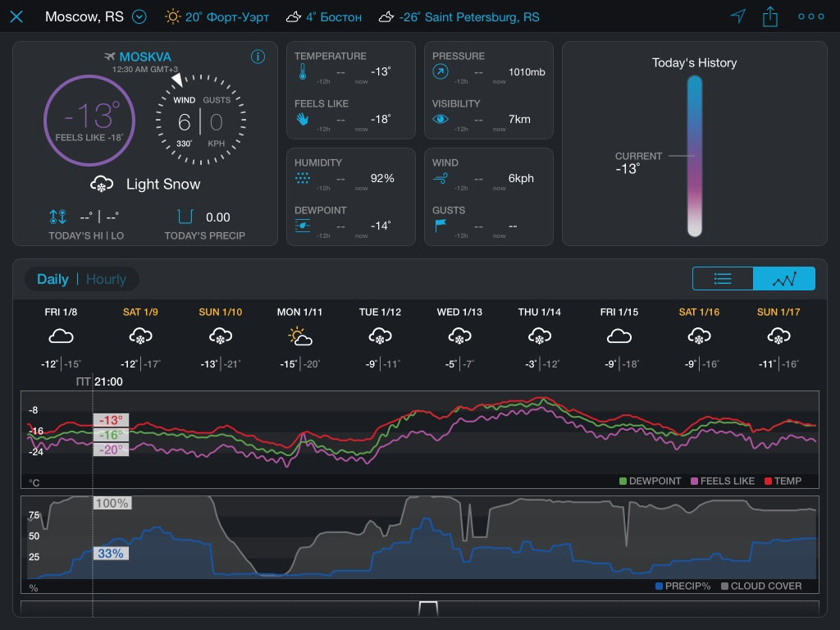The width and height of the screenshot is (840, 630).
Task: Select the Форт-Уэрт saved location
Action: (217, 16)
